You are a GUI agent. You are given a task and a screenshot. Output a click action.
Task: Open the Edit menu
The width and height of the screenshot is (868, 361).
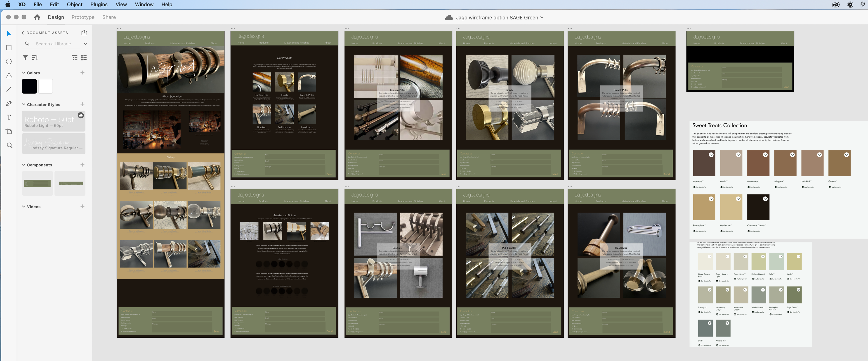pos(54,4)
